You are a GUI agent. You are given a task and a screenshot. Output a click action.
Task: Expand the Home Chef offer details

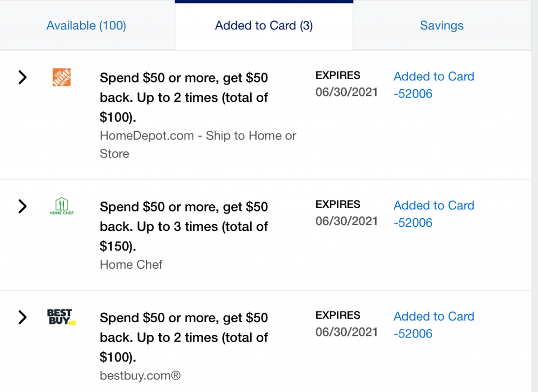(22, 206)
